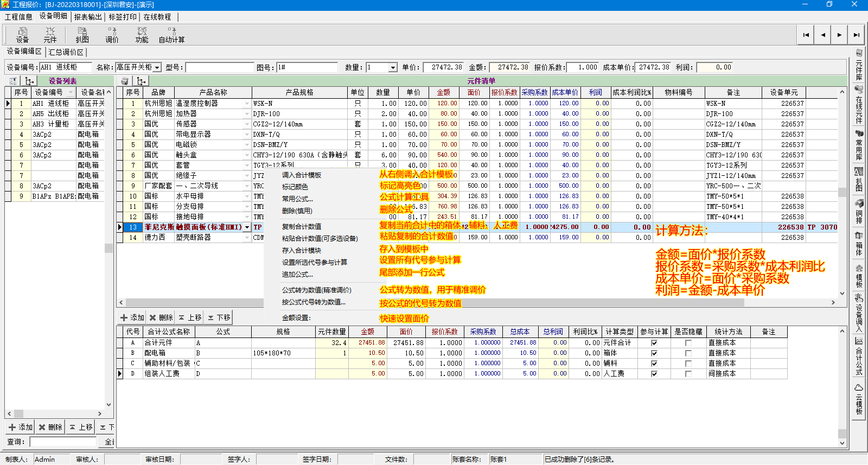Click the tree view icon beside 设备列表
868x465 pixels.
(x=29, y=81)
